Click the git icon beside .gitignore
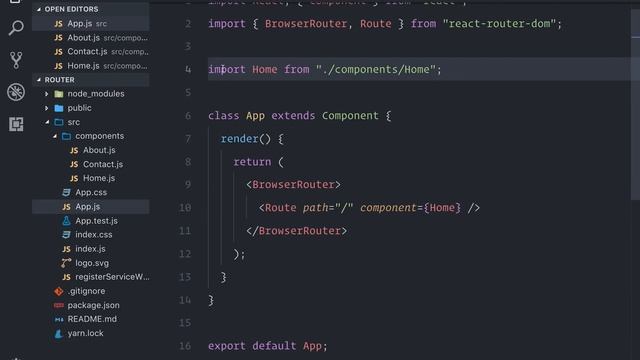This screenshot has width=640, height=360. [x=59, y=291]
